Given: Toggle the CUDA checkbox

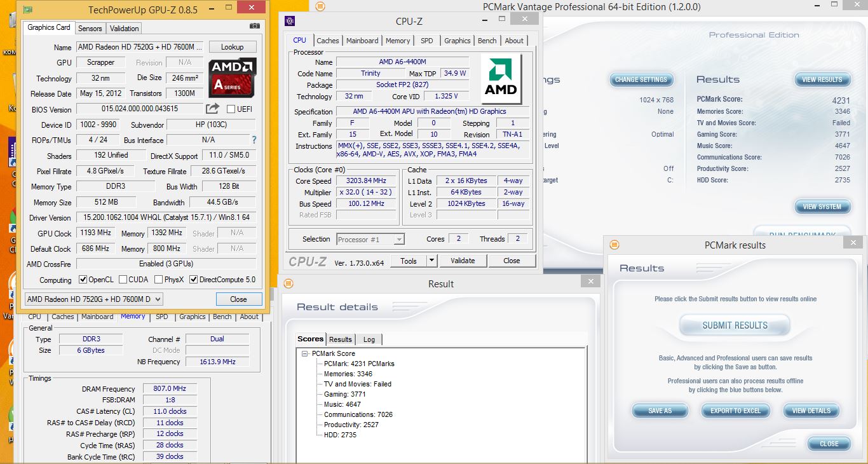Looking at the screenshot, I should (122, 280).
